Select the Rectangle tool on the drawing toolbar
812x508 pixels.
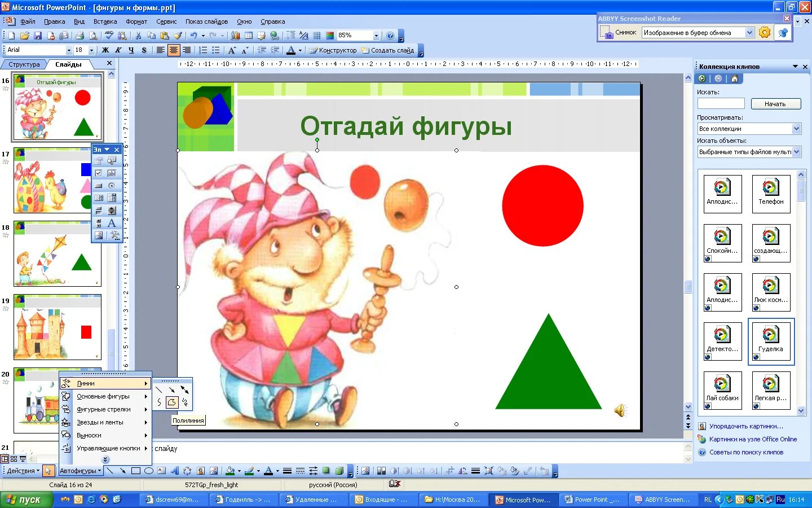pos(136,471)
